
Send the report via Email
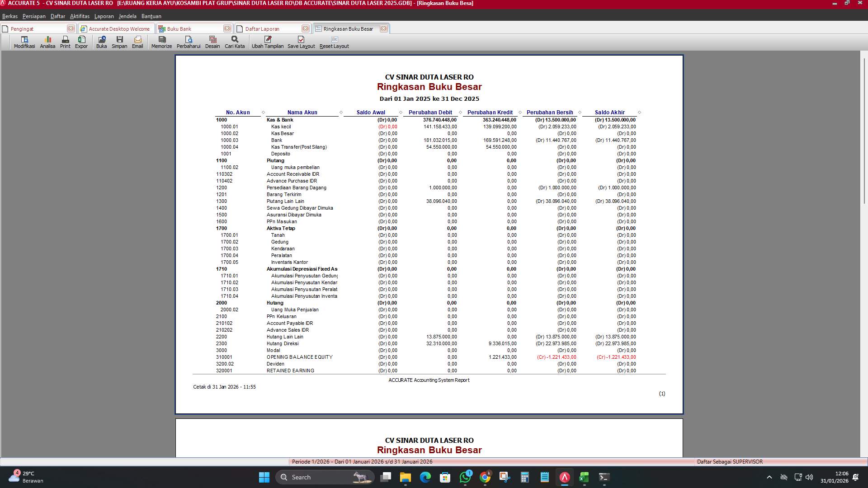[137, 42]
